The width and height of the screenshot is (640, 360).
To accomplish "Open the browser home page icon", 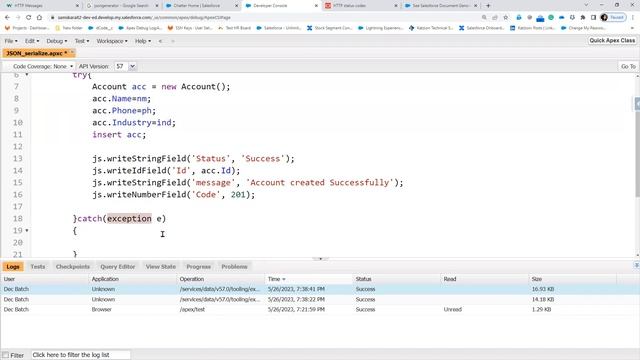I will tap(39, 18).
